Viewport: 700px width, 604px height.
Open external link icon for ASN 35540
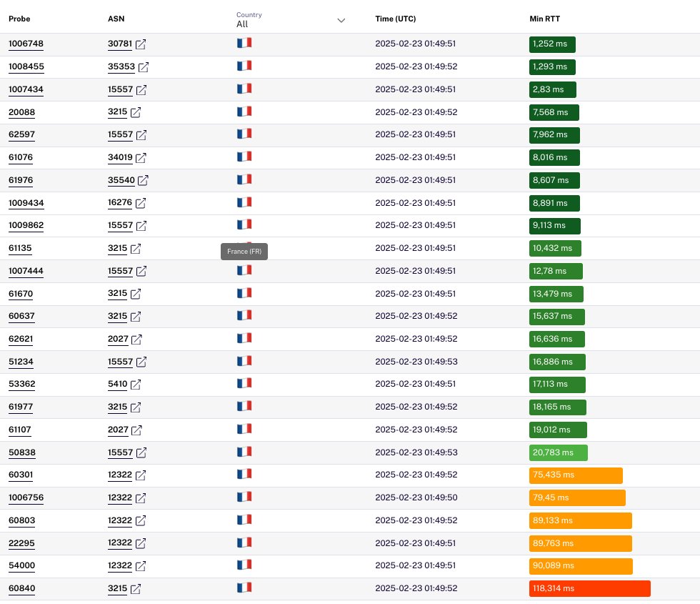[x=143, y=180]
